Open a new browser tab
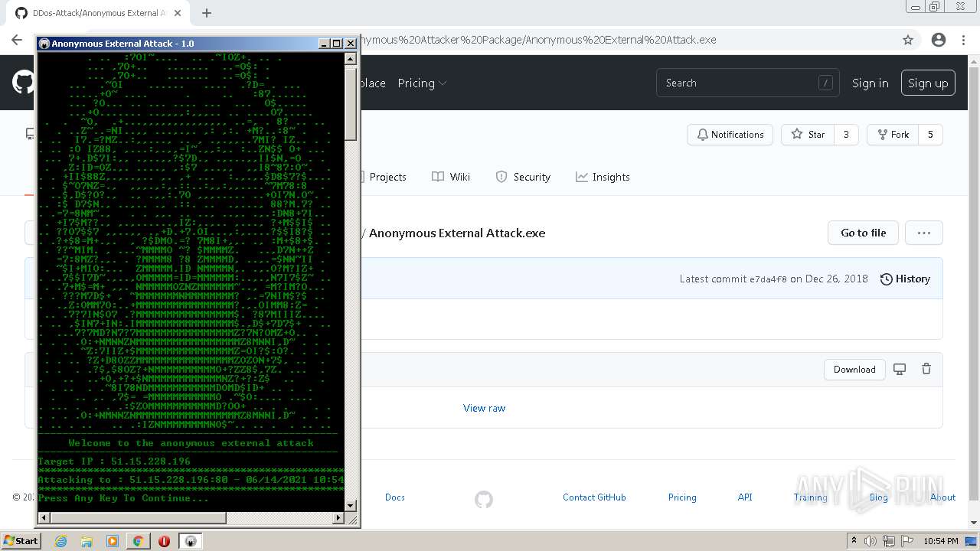 207,13
